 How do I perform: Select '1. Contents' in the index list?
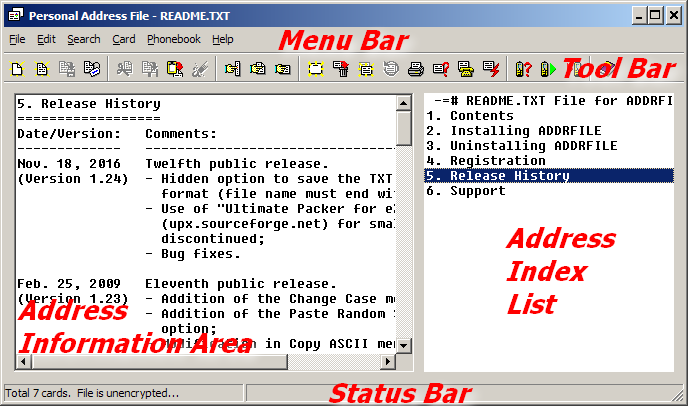[x=549, y=116]
